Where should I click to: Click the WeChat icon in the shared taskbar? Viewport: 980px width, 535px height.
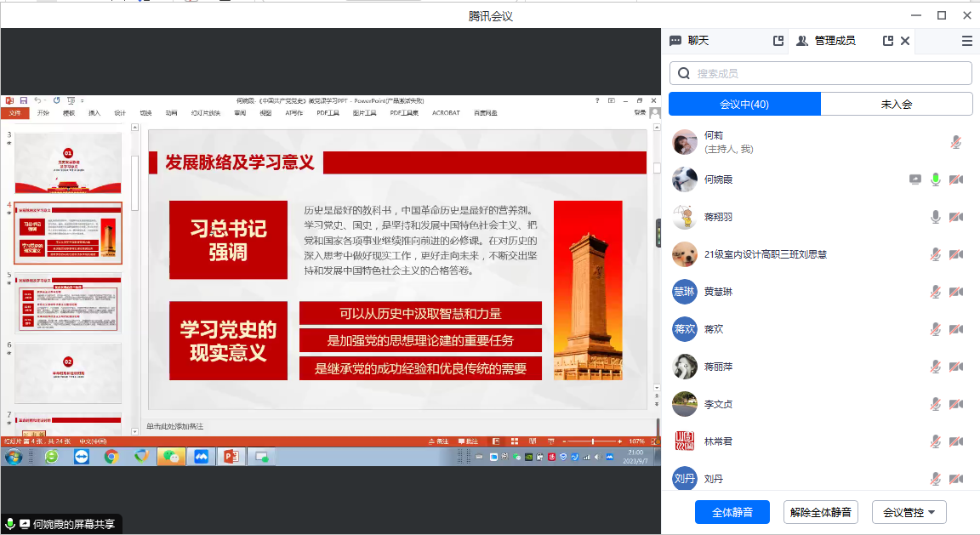172,457
